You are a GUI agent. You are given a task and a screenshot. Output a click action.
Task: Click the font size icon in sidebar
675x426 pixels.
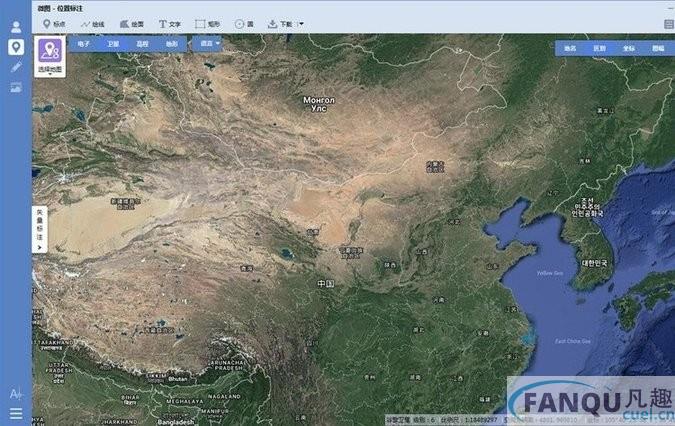click(x=16, y=393)
